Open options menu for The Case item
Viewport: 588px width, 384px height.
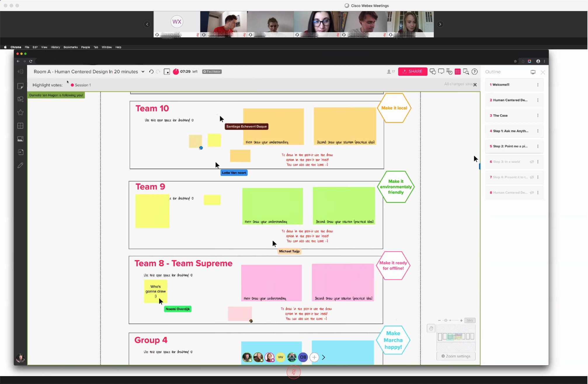(538, 115)
